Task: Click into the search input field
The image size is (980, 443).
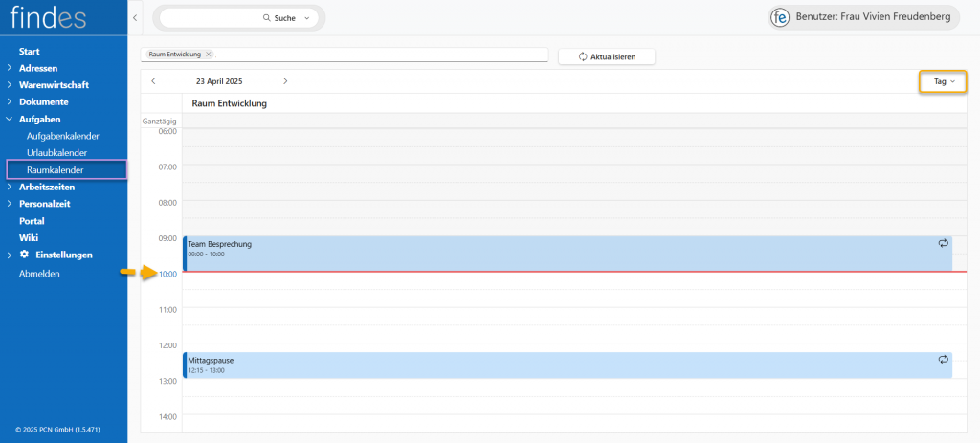Action: [211, 18]
